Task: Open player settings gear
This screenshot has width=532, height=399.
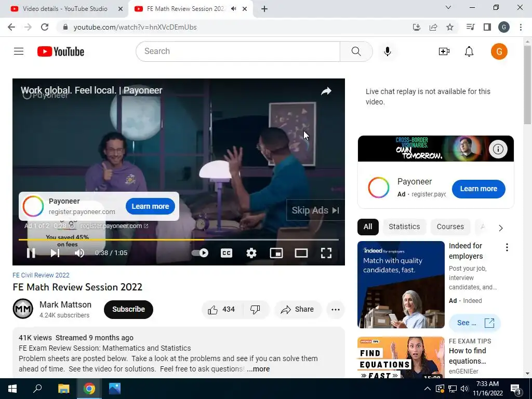Action: click(251, 253)
